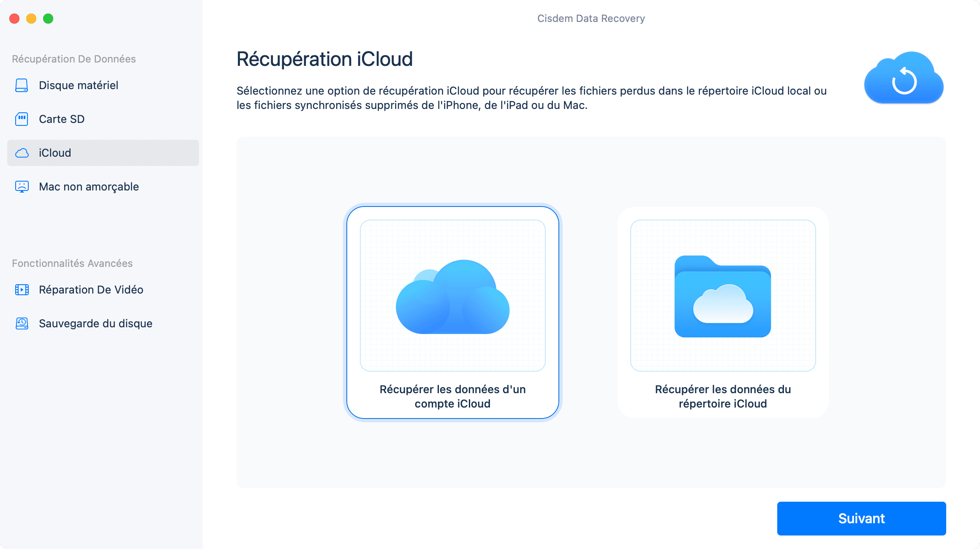980x549 pixels.
Task: Minimize the window with the yellow button
Action: pos(31,19)
